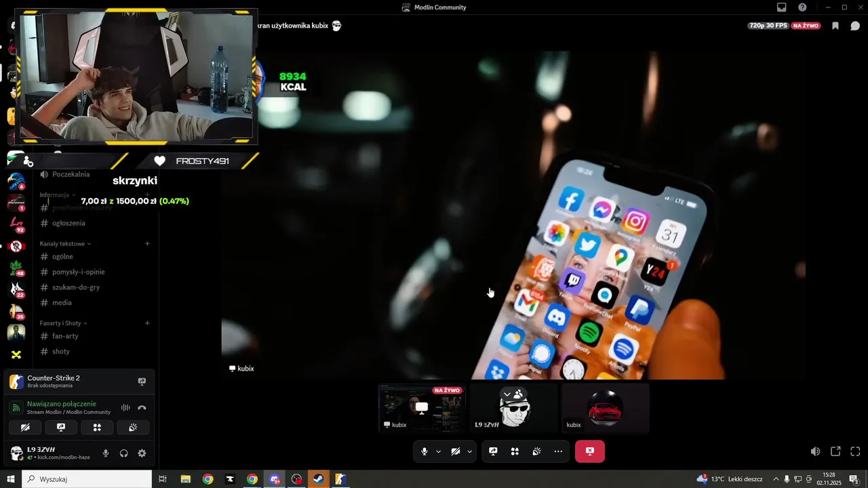This screenshot has width=868, height=488.
Task: Adjust stream volume via speaker icon
Action: (815, 451)
